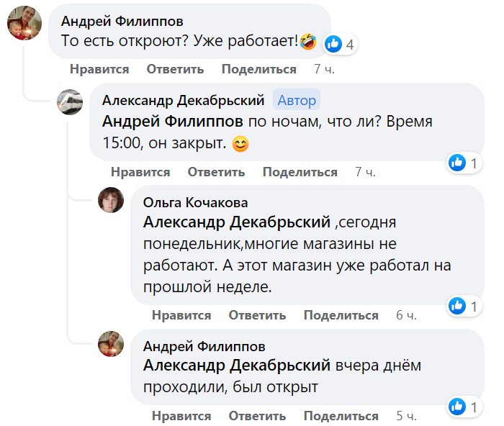Click the like reaction icon on the bottom reply
The height and width of the screenshot is (426, 504).
pyautogui.click(x=456, y=407)
